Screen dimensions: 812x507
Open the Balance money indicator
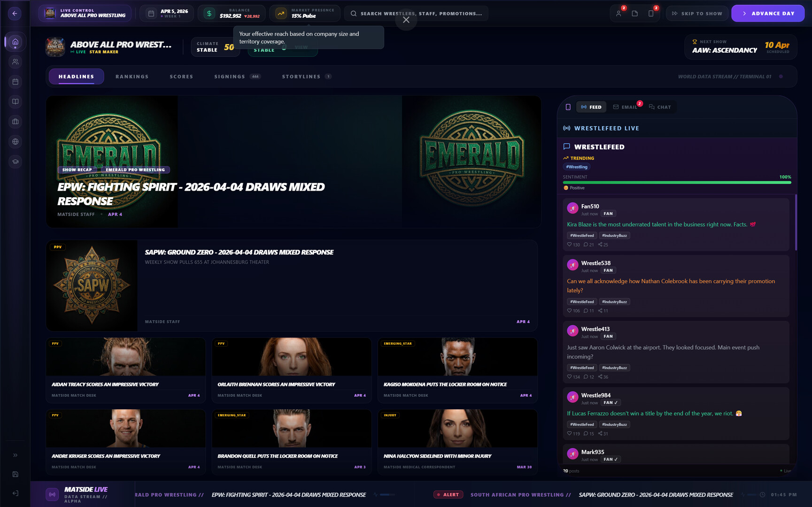point(231,13)
